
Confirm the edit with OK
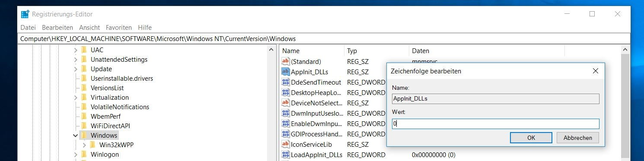pyautogui.click(x=531, y=138)
